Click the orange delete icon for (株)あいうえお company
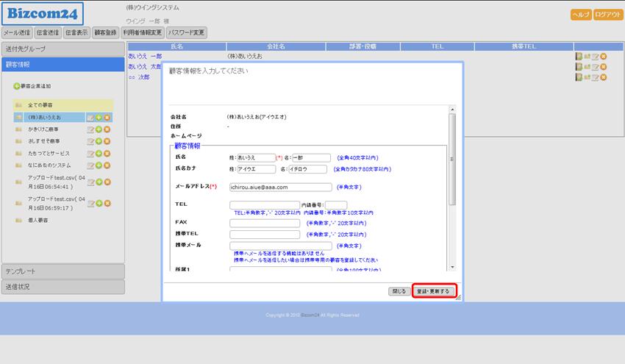625x364 pixels. [x=107, y=118]
